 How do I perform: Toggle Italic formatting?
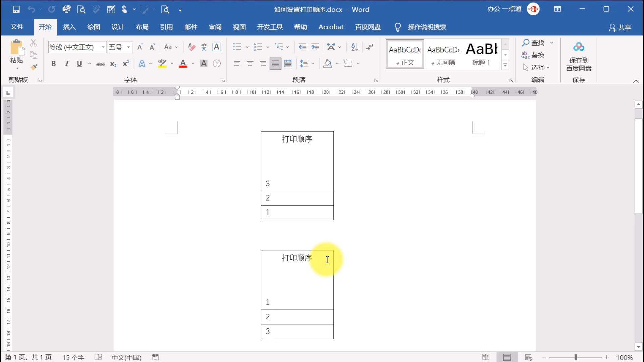tap(67, 64)
